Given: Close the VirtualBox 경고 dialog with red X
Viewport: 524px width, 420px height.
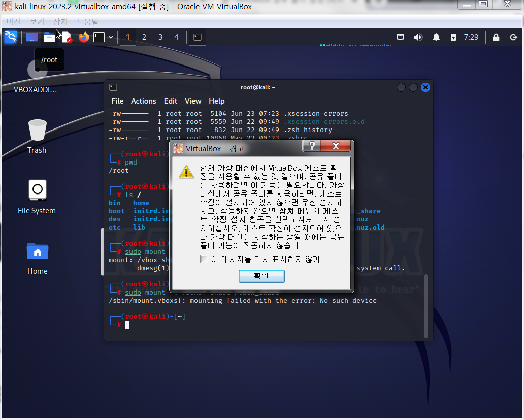Looking at the screenshot, I should click(336, 146).
